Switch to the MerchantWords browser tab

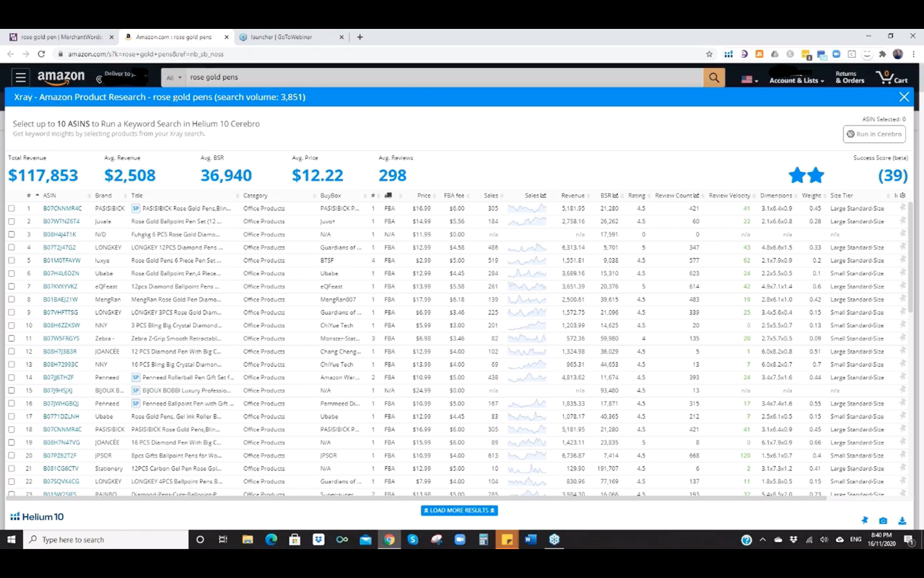pos(61,37)
